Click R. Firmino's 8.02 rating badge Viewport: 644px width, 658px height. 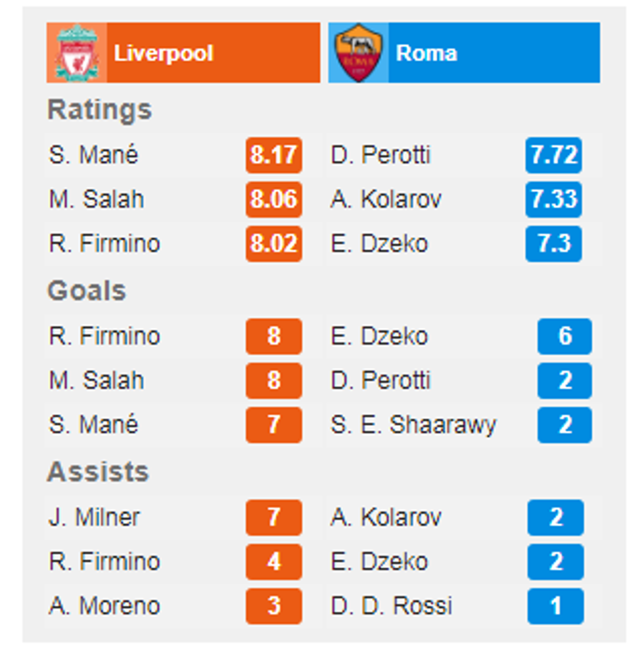[274, 244]
